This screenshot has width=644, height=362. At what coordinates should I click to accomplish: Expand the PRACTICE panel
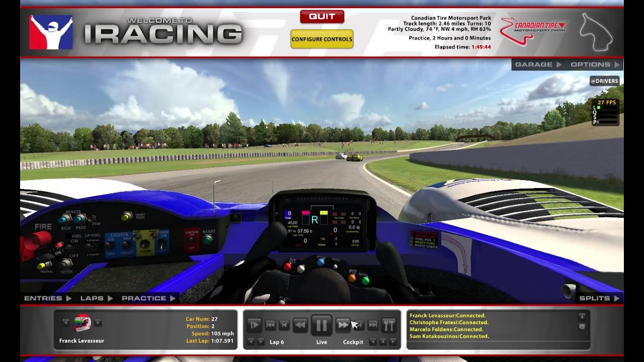click(148, 298)
